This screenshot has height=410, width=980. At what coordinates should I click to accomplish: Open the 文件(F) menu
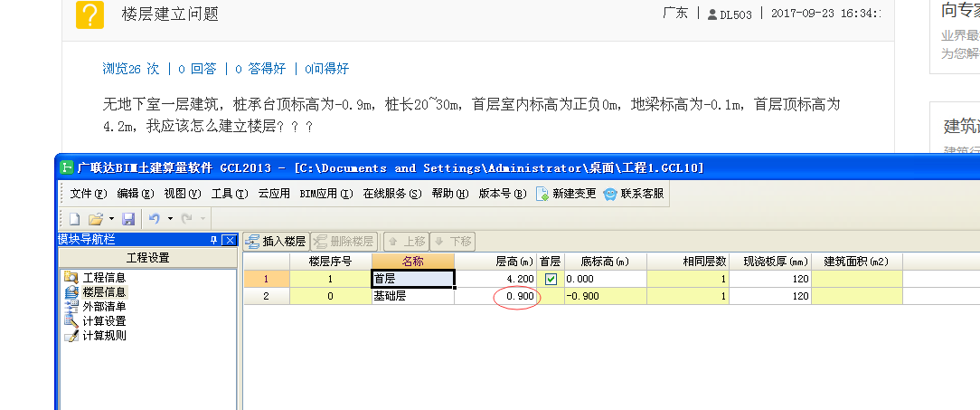pyautogui.click(x=89, y=194)
